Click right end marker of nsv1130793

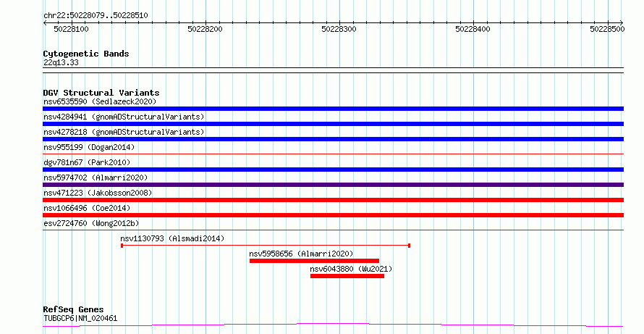click(x=409, y=246)
